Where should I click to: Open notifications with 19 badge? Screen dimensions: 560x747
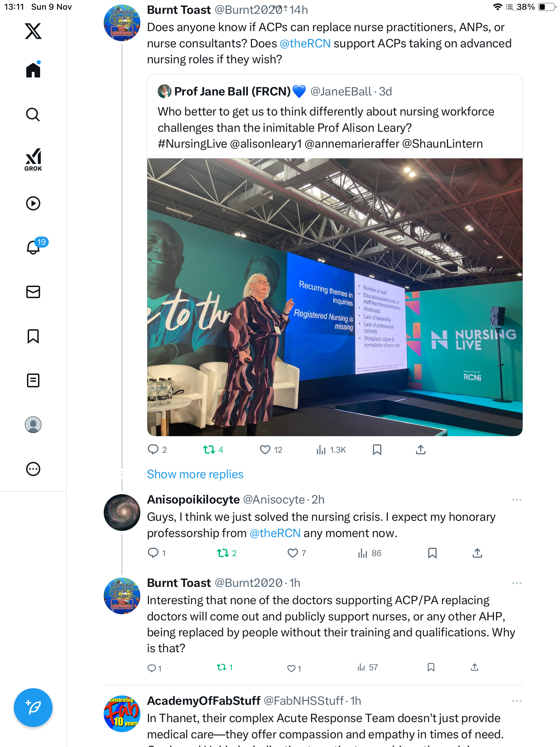pos(34,247)
